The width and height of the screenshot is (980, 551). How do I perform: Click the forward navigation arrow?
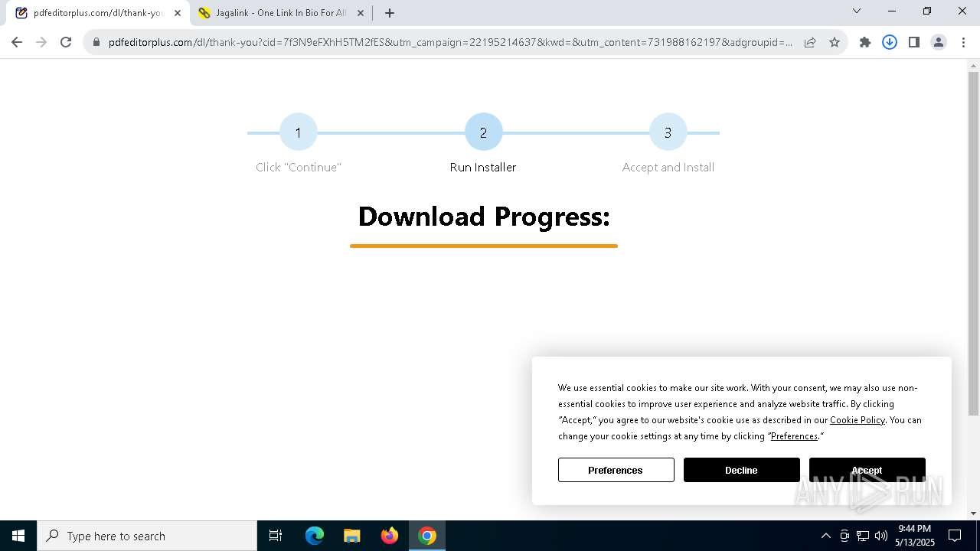tap(41, 42)
